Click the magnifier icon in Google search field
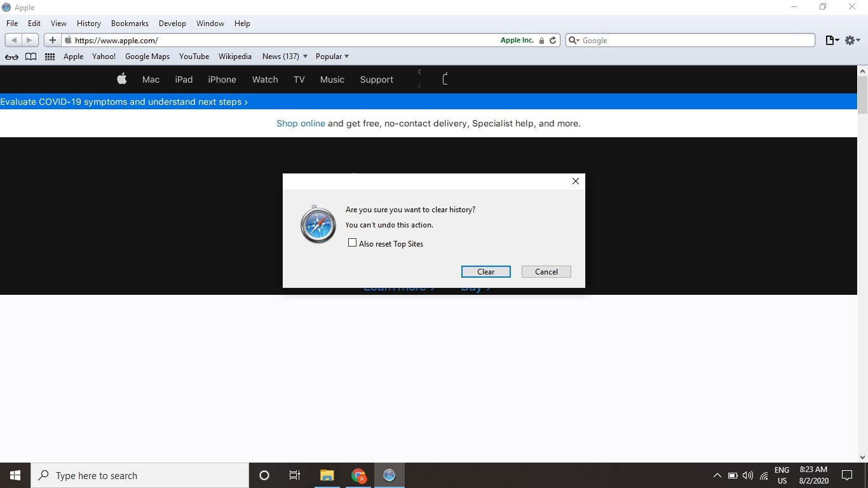 click(x=574, y=40)
